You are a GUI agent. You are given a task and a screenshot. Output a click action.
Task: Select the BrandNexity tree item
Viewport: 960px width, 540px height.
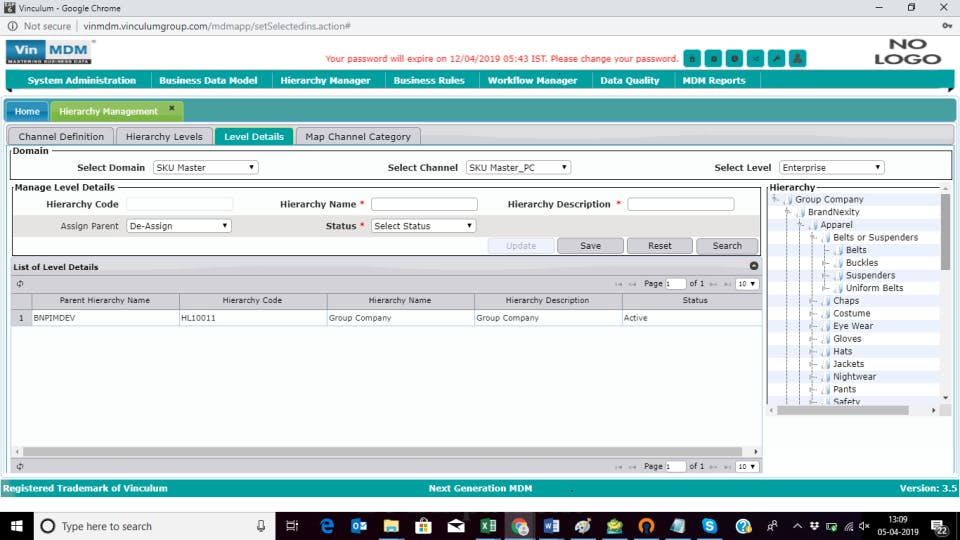coord(833,212)
